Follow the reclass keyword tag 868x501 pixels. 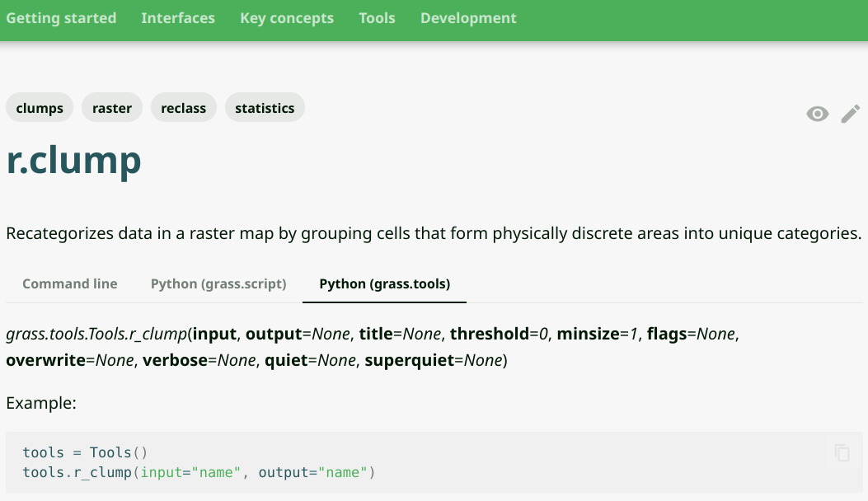tap(183, 108)
